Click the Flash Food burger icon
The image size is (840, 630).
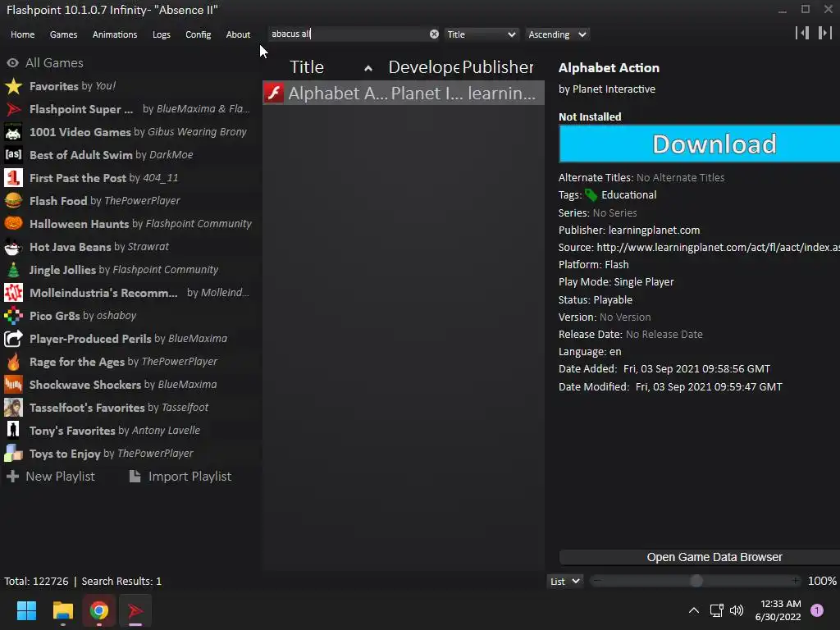pyautogui.click(x=13, y=201)
